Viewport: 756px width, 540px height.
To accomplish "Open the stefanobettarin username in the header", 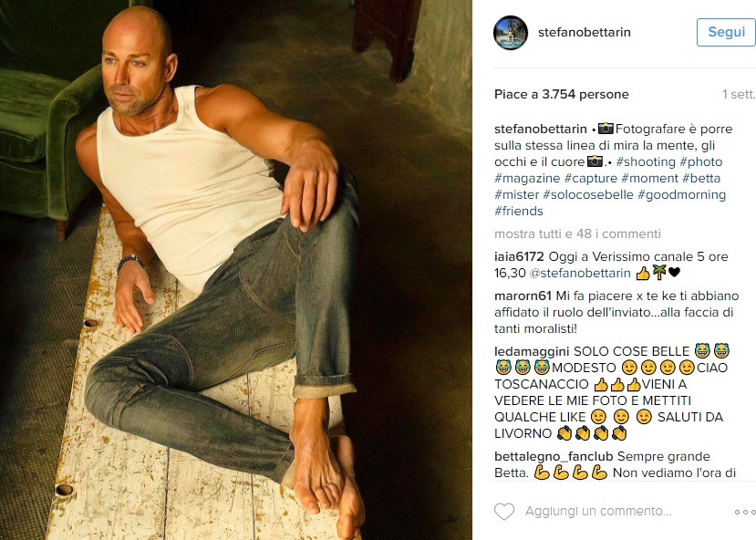I will (x=585, y=32).
